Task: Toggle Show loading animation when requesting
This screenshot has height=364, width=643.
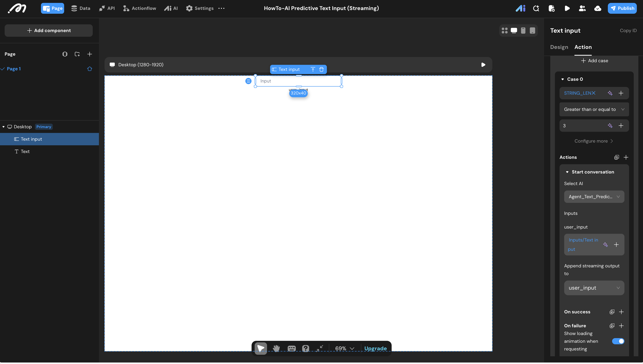Action: 618,341
